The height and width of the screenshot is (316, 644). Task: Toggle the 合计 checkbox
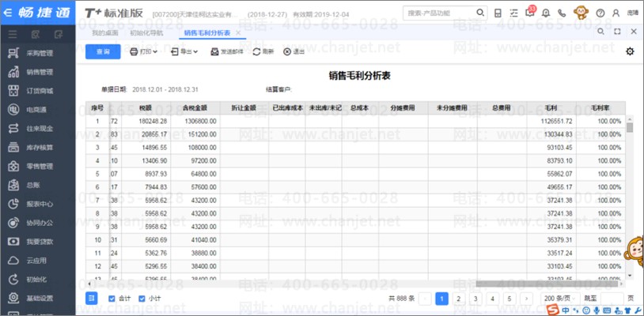(x=112, y=299)
